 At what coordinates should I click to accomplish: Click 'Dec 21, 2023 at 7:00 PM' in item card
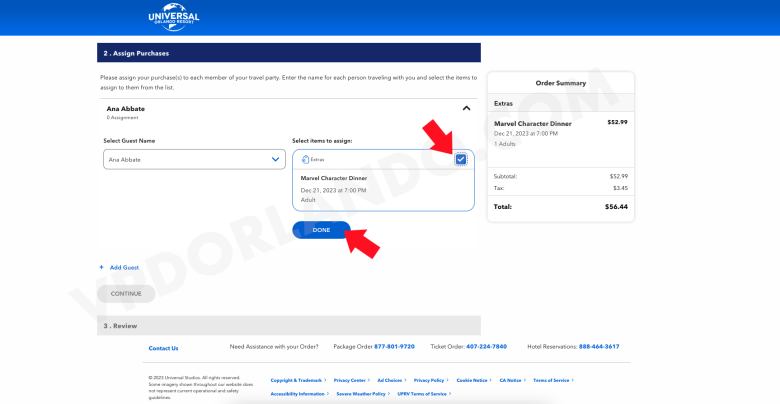pos(333,191)
